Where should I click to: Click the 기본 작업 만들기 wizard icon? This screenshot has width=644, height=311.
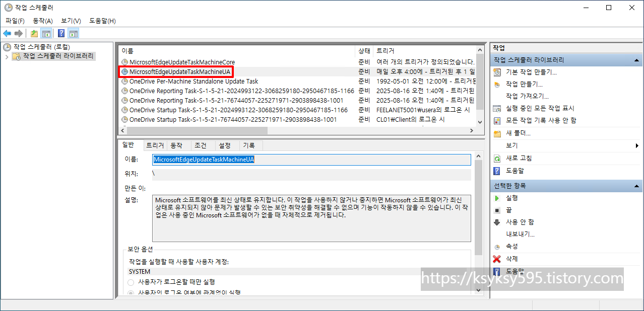(x=497, y=72)
